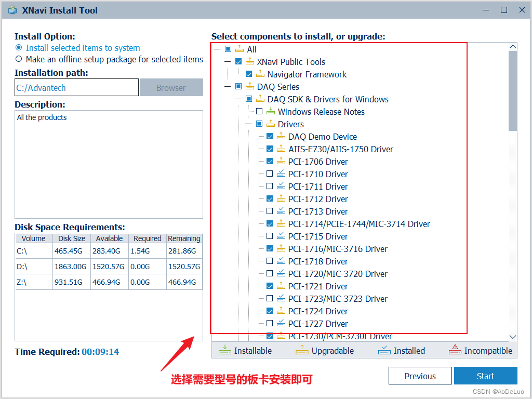Image resolution: width=532 pixels, height=399 pixels.
Task: Click the Incompatible legend warning icon
Action: [455, 350]
